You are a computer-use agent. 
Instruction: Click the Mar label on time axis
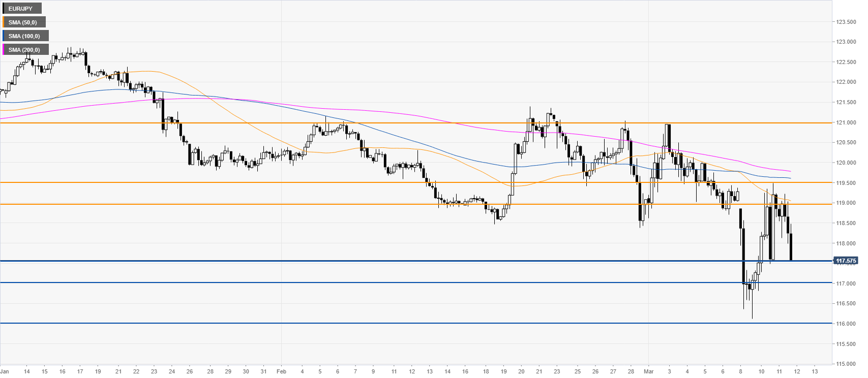648,371
